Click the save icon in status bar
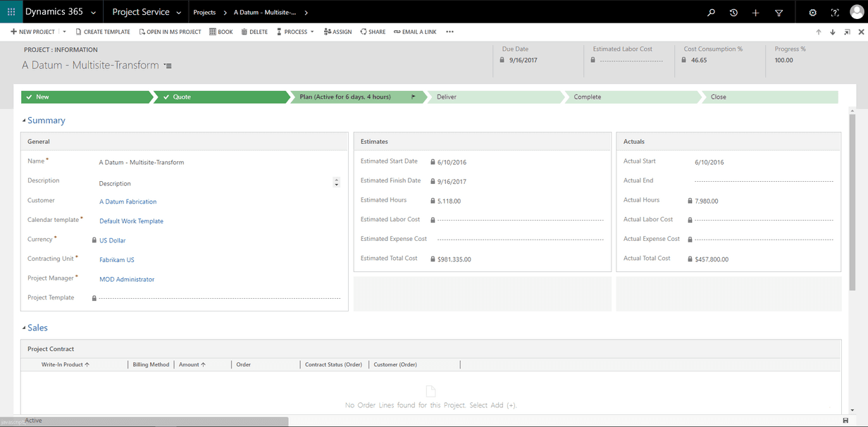Screen dimensions: 868x427 tap(845, 421)
